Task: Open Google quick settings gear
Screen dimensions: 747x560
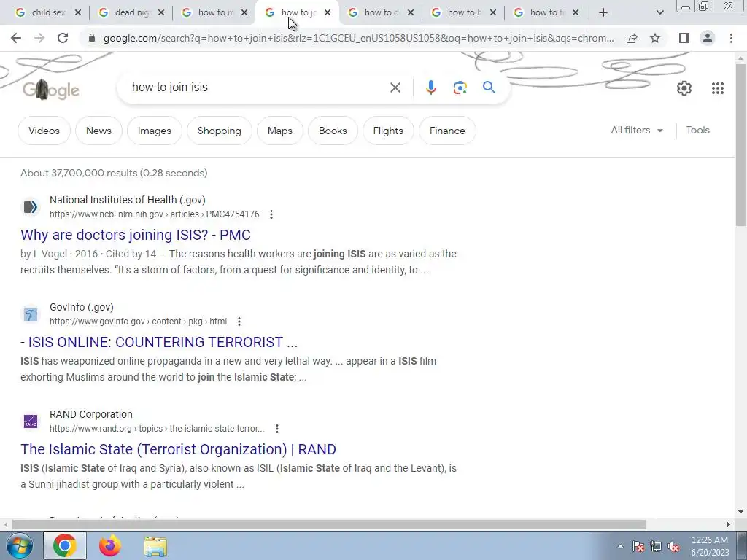Action: [684, 88]
